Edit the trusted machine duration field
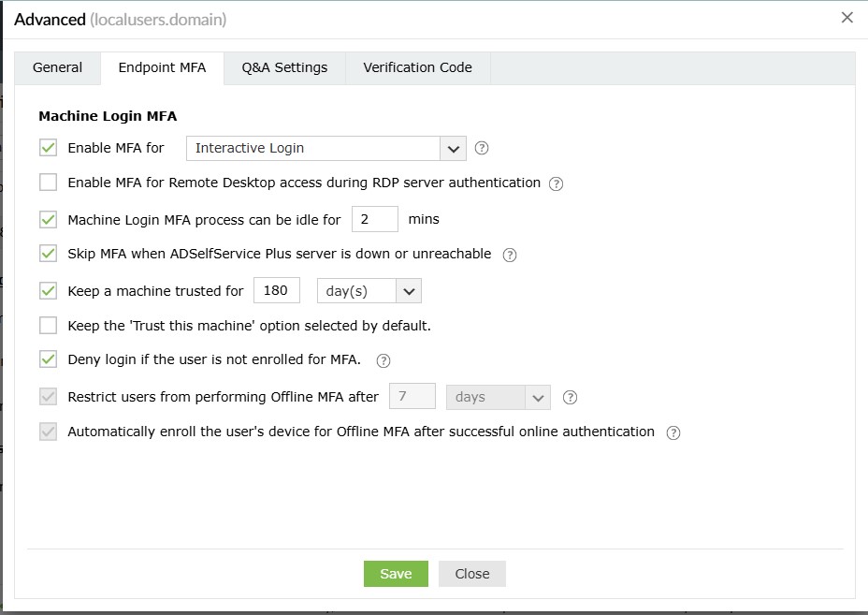 coord(276,290)
